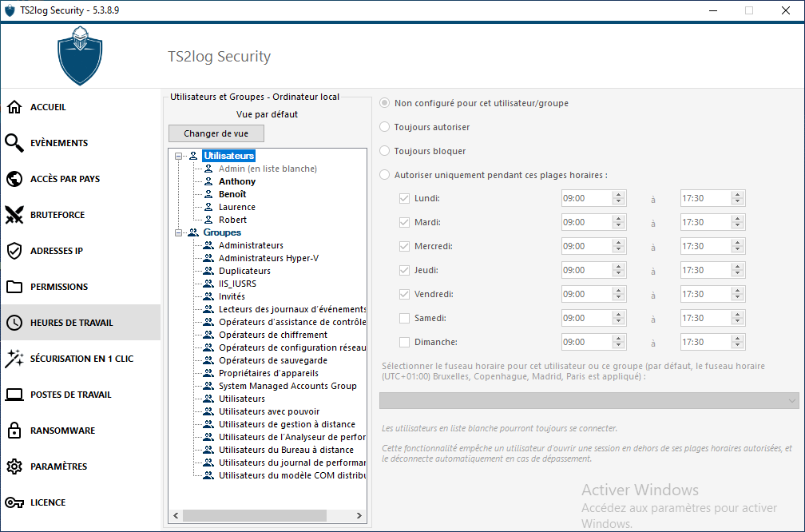Click the user icon beside Robert
Image resolution: width=805 pixels, height=532 pixels.
pyautogui.click(x=208, y=220)
